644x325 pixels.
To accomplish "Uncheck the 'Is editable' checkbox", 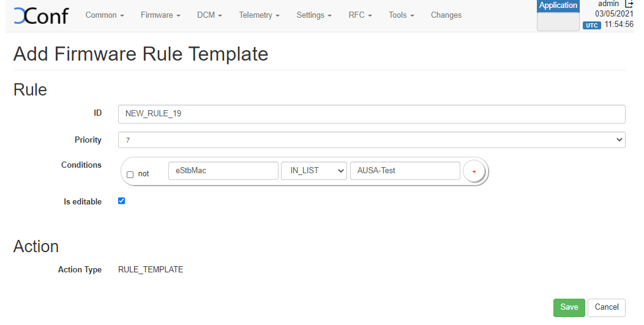I will point(121,201).
